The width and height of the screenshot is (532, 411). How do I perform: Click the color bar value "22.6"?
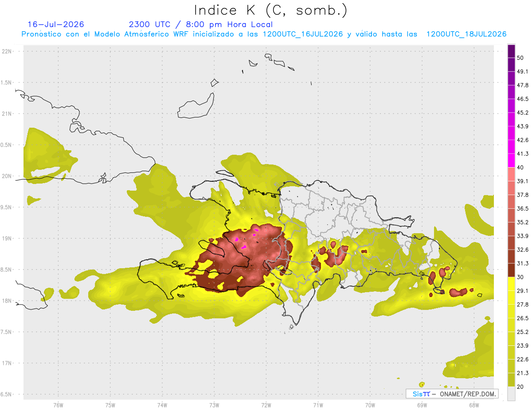[523, 360]
